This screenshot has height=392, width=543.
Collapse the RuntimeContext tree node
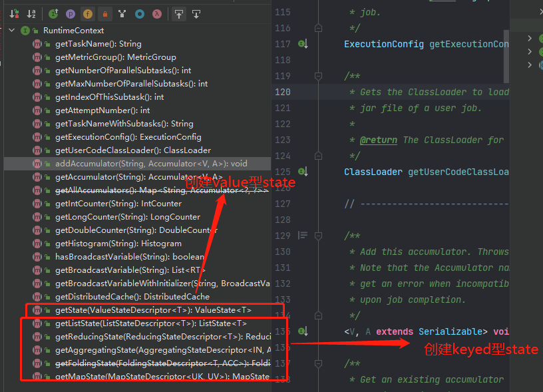pos(12,31)
